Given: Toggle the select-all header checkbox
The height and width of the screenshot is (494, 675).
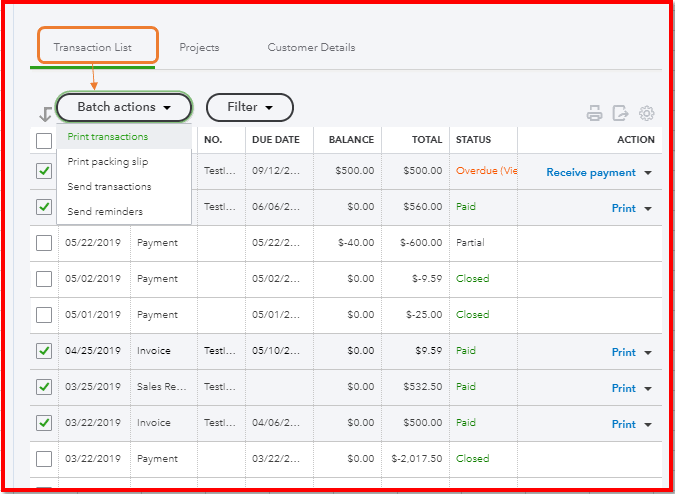Looking at the screenshot, I should click(44, 141).
